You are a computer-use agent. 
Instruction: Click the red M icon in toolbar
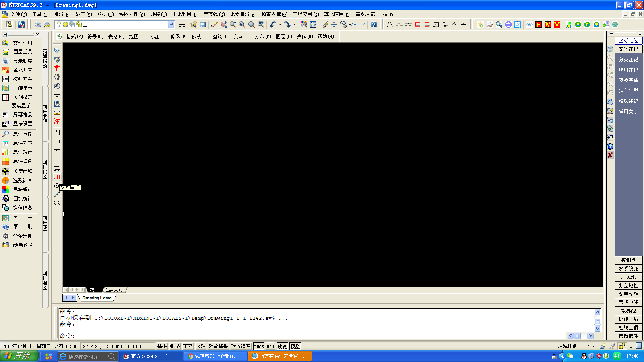pyautogui.click(x=557, y=25)
